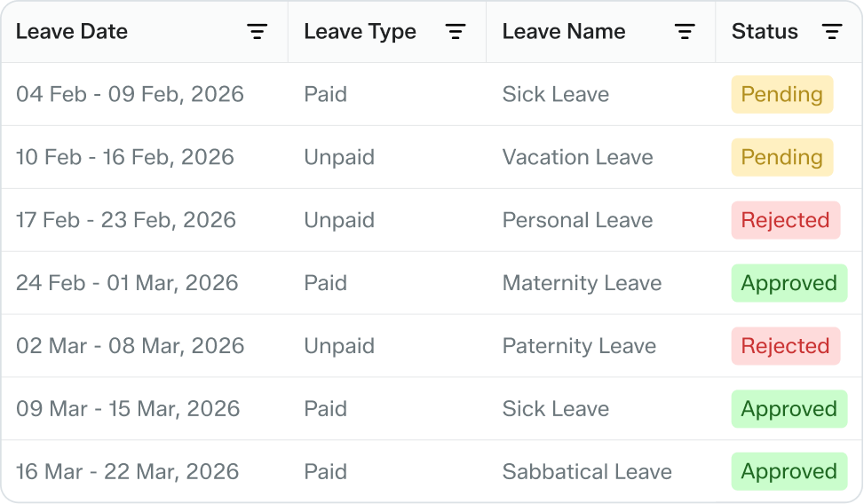Click Pending status on Vacation Leave row

pyautogui.click(x=781, y=157)
